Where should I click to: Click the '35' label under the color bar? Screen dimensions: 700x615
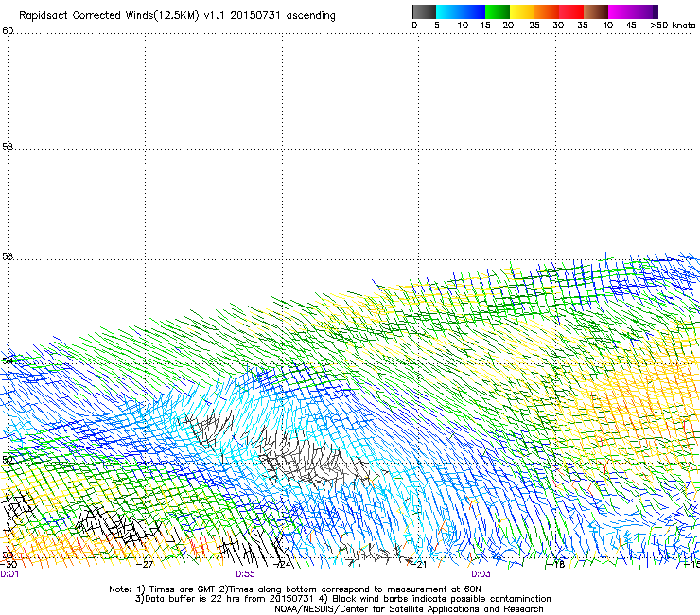click(582, 26)
